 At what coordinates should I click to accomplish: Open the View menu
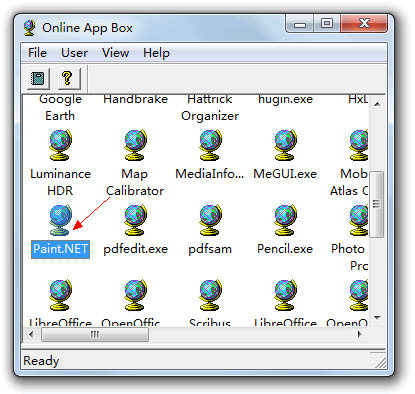(x=115, y=53)
